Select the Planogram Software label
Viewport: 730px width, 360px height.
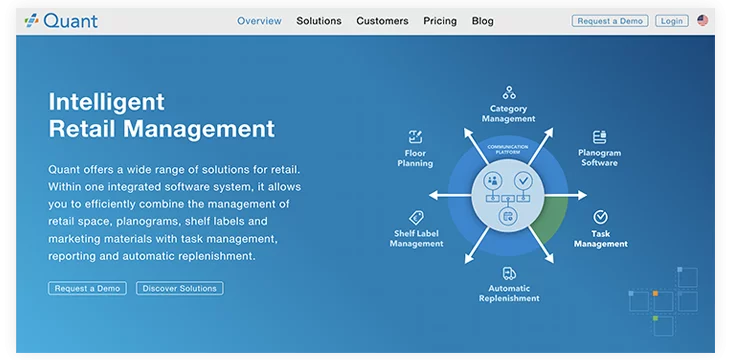pos(600,157)
